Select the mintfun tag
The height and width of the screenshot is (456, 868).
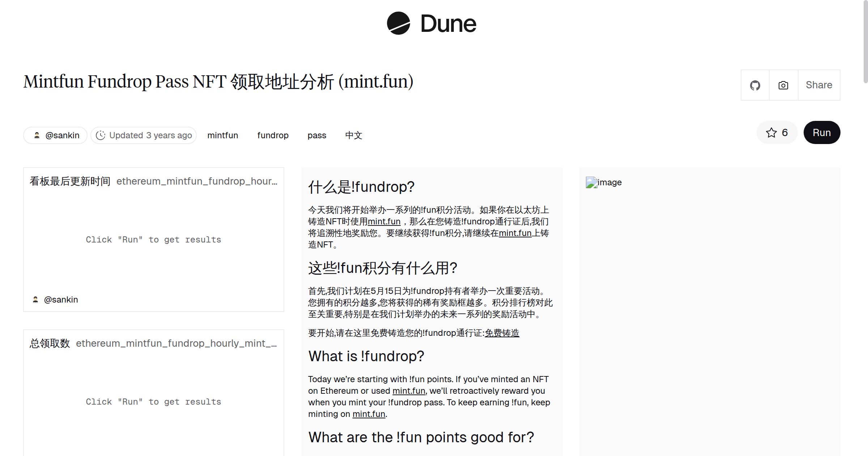coord(222,135)
